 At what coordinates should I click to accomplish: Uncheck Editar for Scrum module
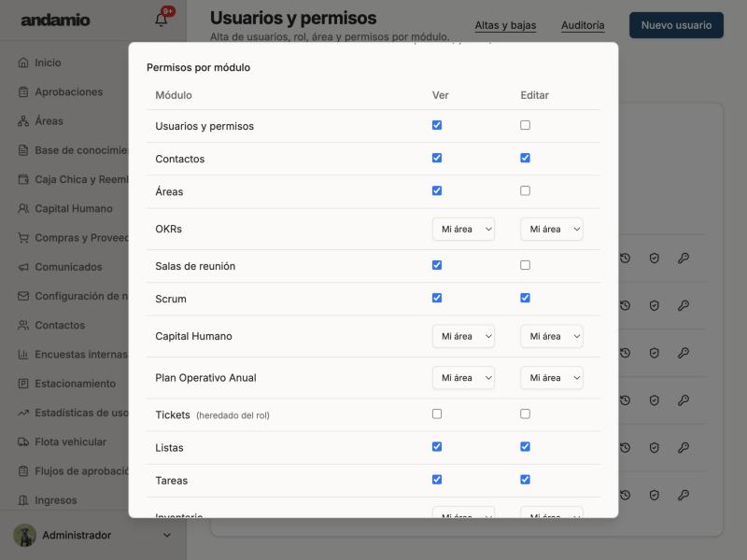coord(525,298)
